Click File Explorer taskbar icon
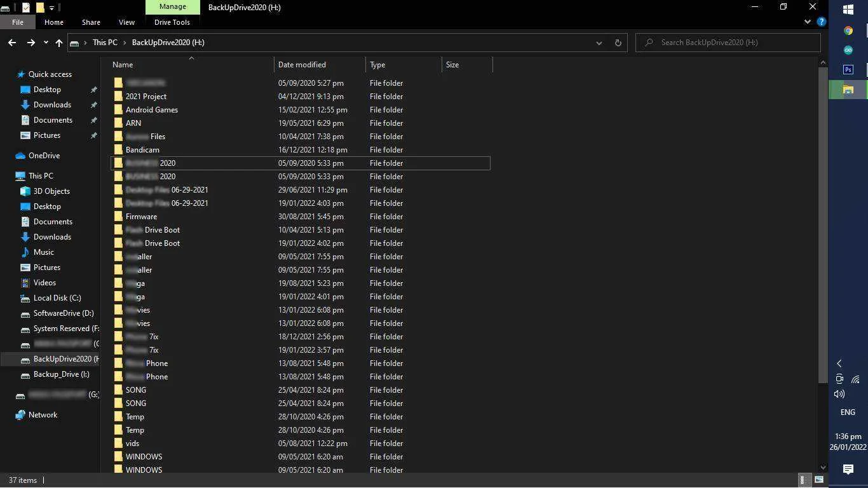Screen dimensions: 868x488 point(848,90)
